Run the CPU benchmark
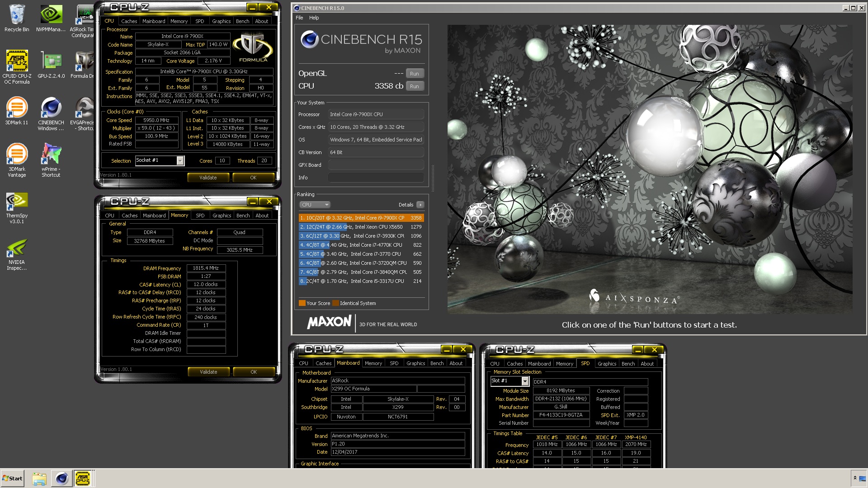The height and width of the screenshot is (488, 868). (415, 86)
